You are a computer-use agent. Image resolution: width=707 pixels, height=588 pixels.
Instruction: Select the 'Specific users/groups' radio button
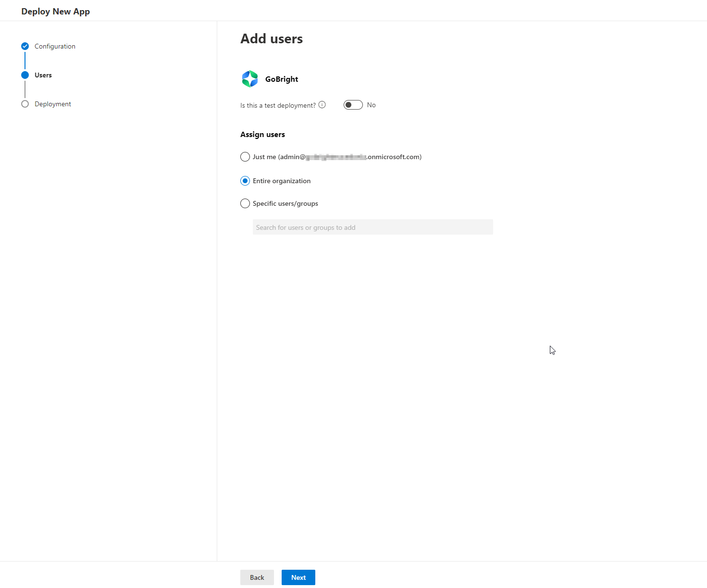pos(245,203)
